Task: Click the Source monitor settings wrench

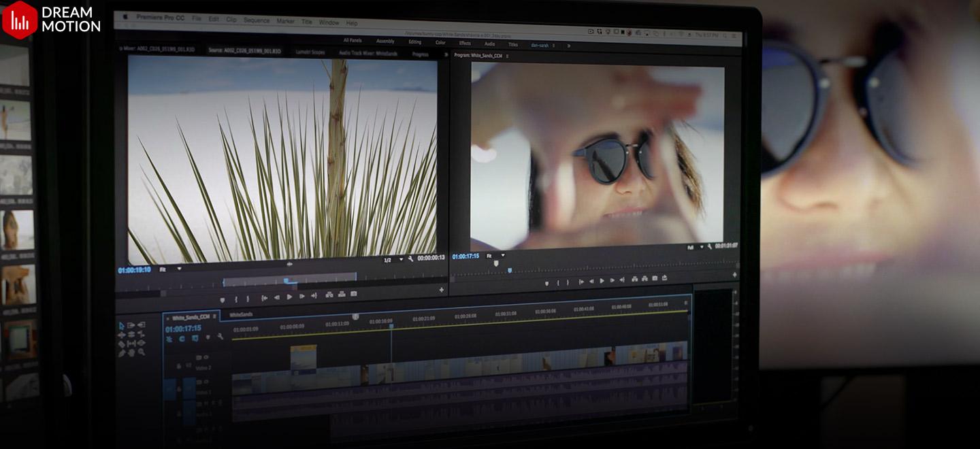Action: (x=410, y=259)
